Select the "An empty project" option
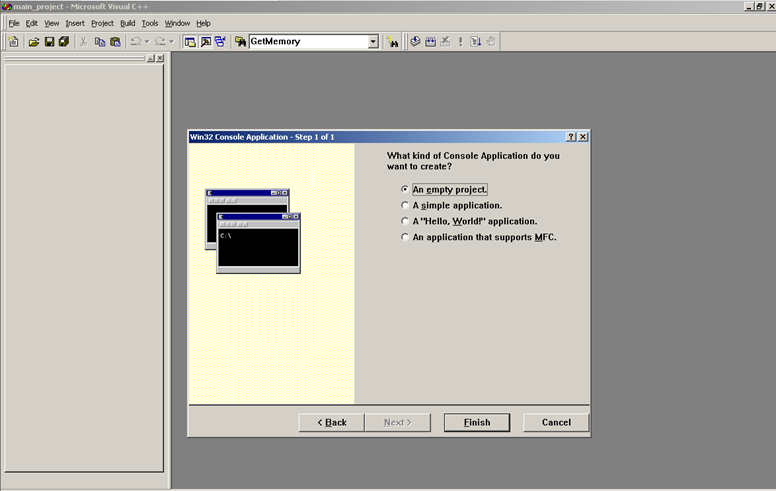 coord(405,189)
